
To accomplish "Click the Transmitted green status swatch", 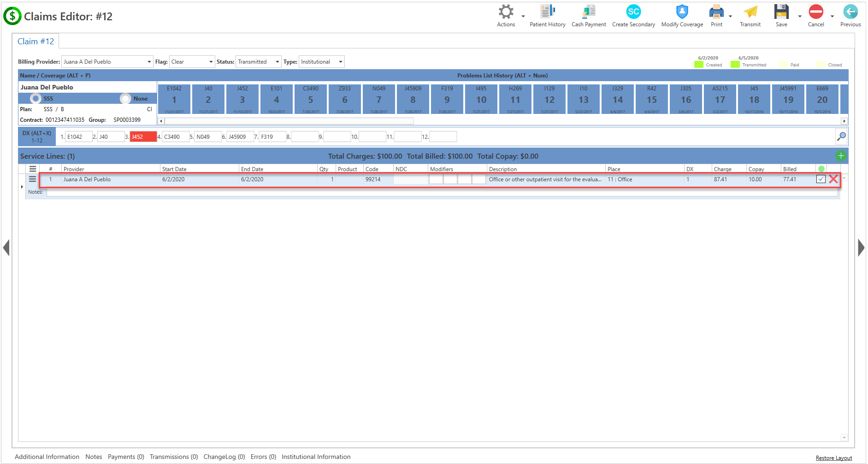I will point(735,65).
